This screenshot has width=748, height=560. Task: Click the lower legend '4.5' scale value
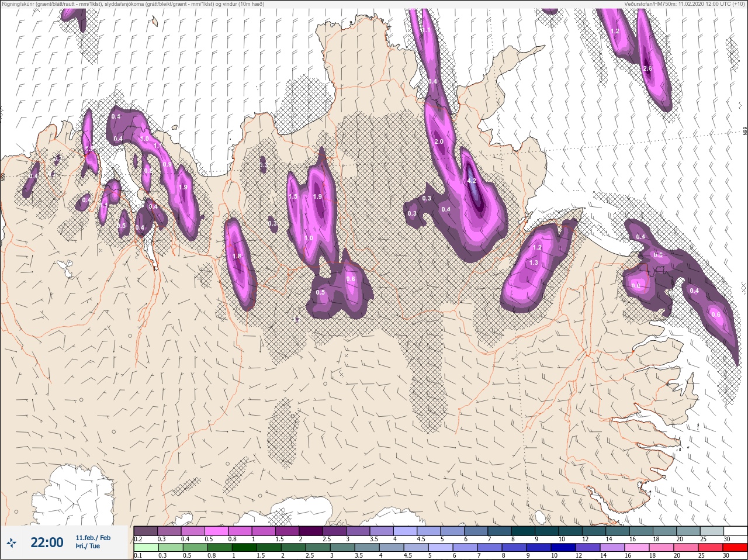[408, 556]
